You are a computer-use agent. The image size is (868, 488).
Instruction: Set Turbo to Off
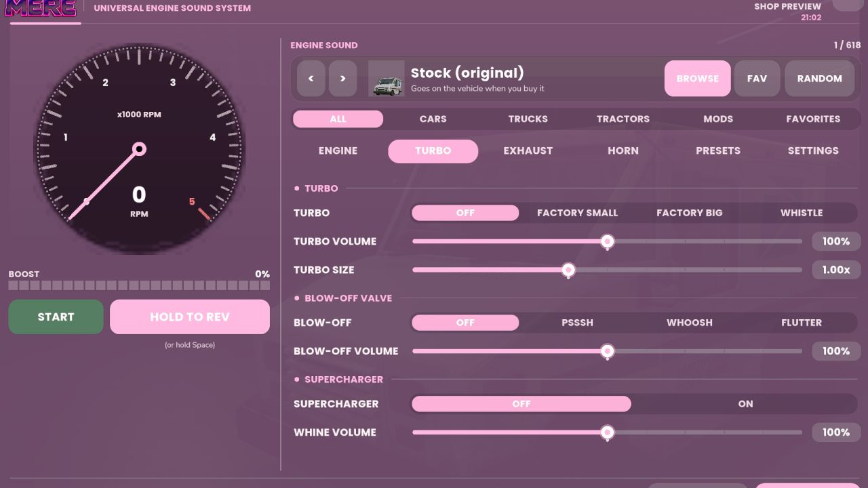[x=465, y=213]
